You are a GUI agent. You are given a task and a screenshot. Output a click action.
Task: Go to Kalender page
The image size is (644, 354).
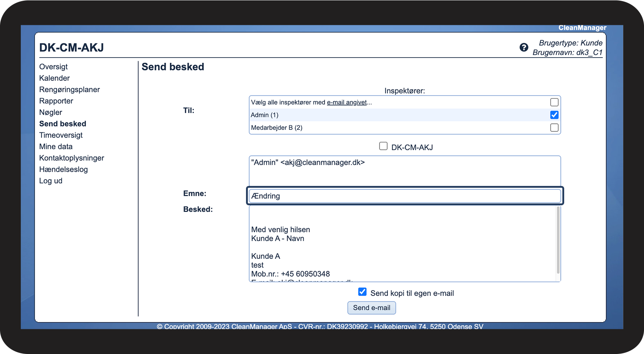[x=54, y=78]
